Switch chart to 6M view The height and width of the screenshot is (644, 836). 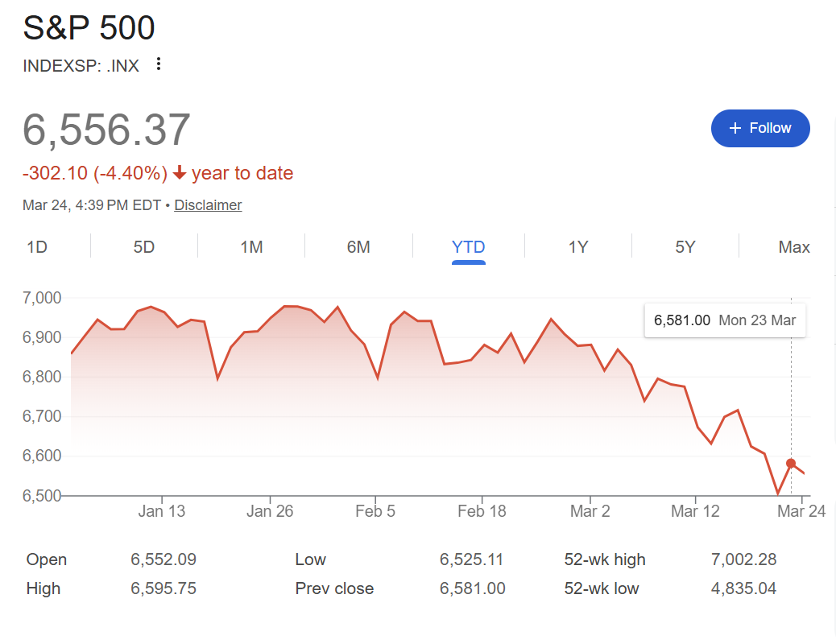tap(358, 247)
